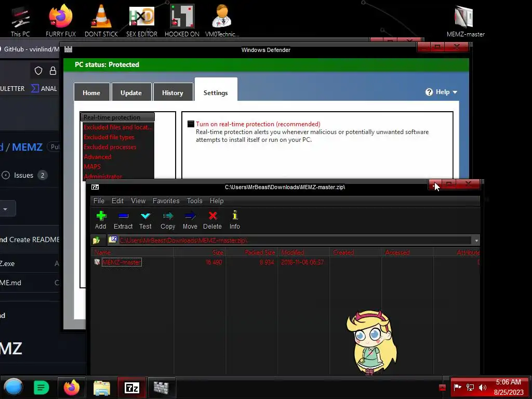The image size is (532, 399).
Task: Click the Action Center flag tray icon
Action: pyautogui.click(x=457, y=387)
